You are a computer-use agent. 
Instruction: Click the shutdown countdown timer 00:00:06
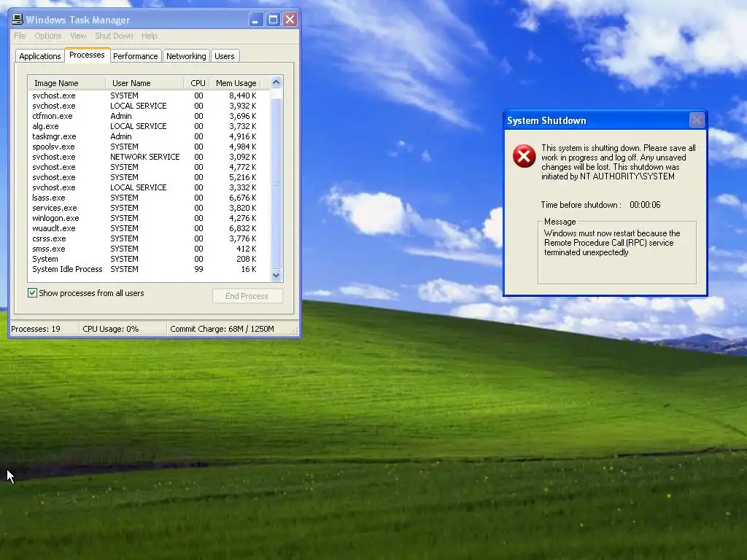(645, 205)
